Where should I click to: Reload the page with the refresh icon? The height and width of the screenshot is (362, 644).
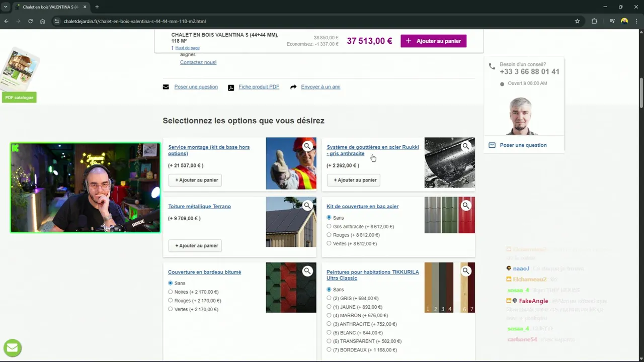tap(30, 21)
